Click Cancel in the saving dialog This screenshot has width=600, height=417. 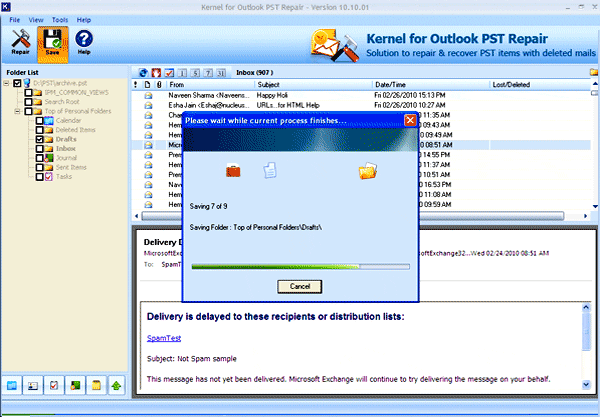click(300, 287)
